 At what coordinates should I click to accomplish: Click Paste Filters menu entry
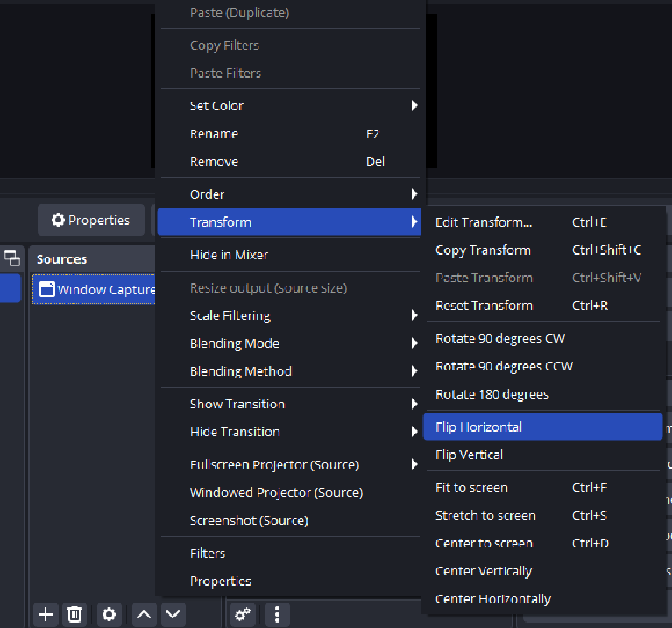click(290, 74)
